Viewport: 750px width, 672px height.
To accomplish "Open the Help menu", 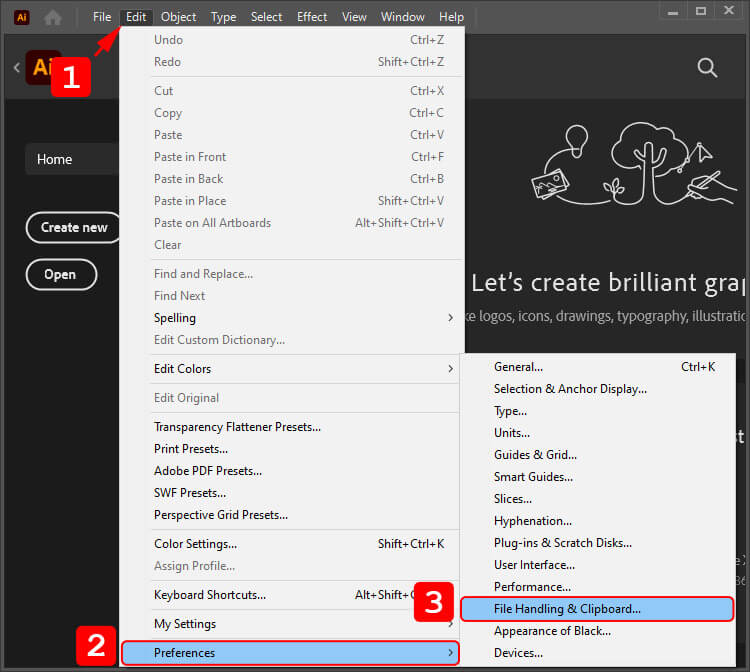I will point(452,17).
